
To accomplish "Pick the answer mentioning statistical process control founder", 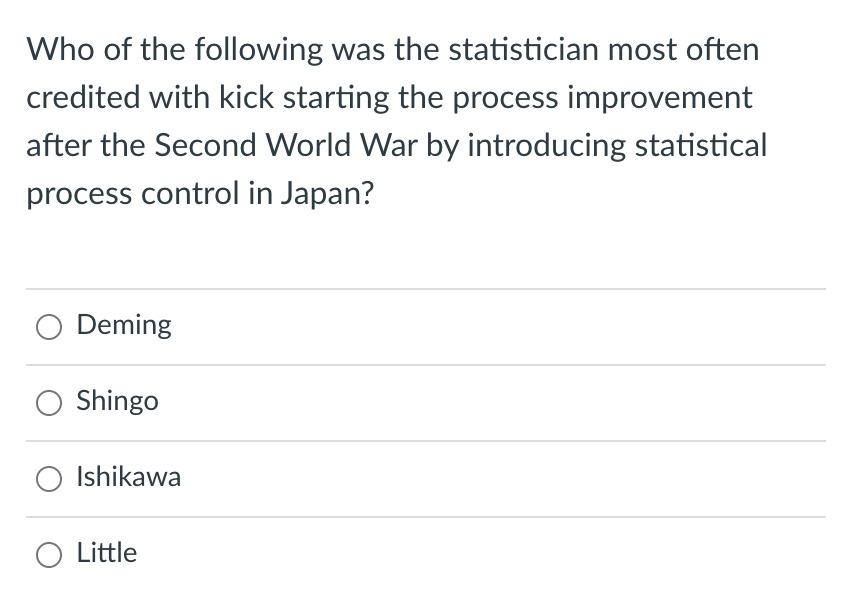I will point(48,325).
